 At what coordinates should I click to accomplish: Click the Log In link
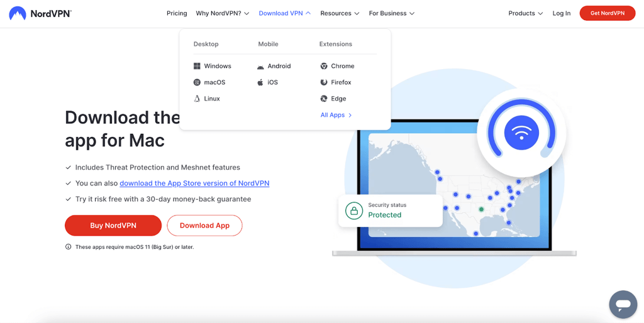(562, 14)
